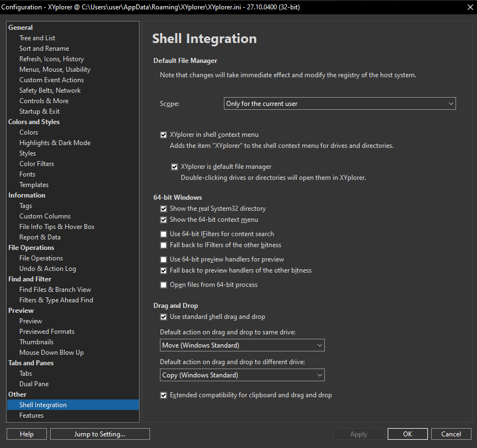Open the Fonts settings page
The width and height of the screenshot is (477, 448).
(26, 174)
